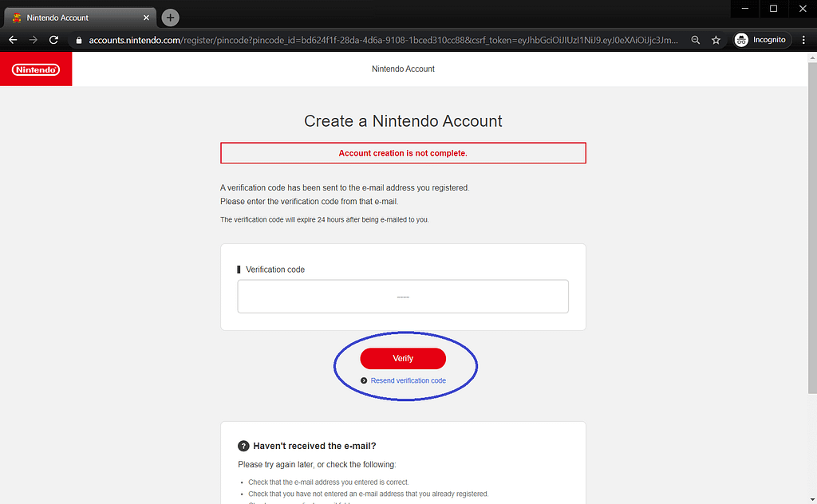
Task: Open the zoom magnifier icon in address bar
Action: click(x=696, y=40)
